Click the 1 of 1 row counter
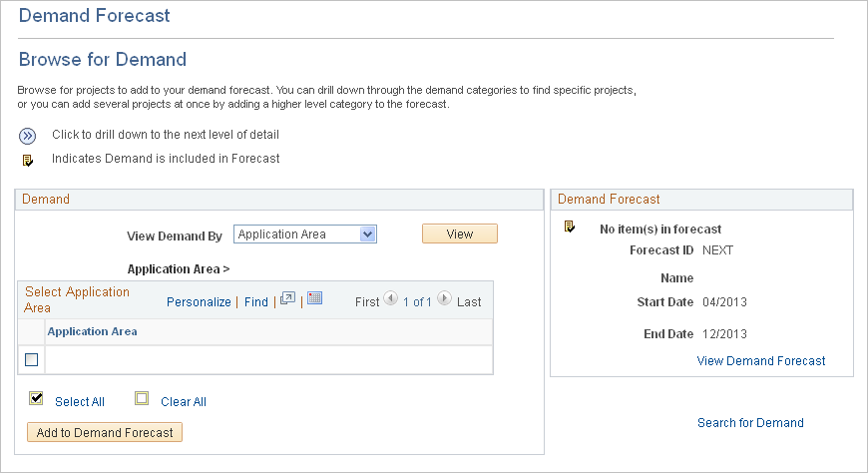The height and width of the screenshot is (473, 868). point(417,301)
